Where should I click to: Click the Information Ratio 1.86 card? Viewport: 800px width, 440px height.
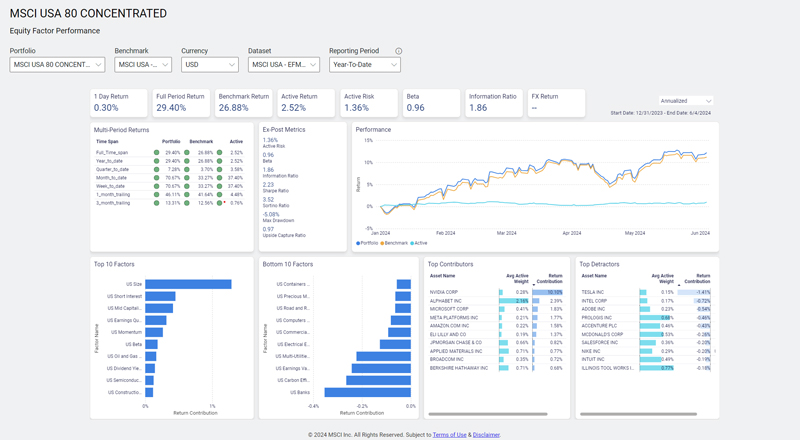494,103
